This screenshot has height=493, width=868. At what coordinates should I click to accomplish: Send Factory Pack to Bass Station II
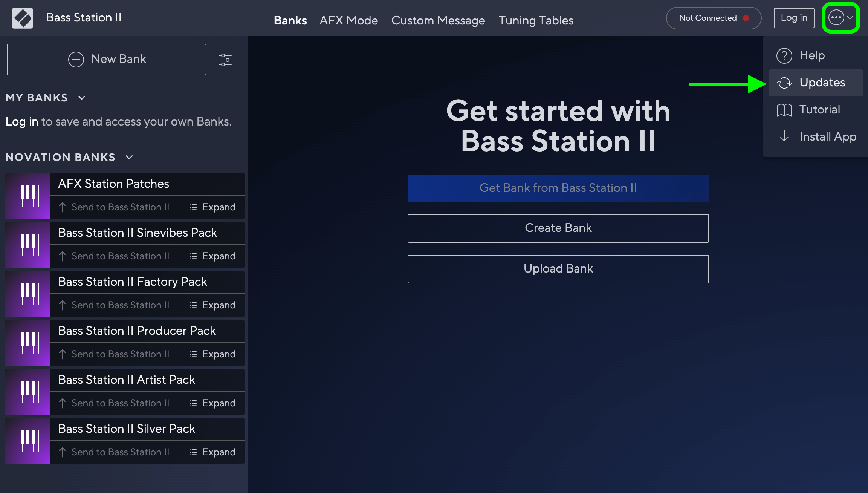coord(114,305)
